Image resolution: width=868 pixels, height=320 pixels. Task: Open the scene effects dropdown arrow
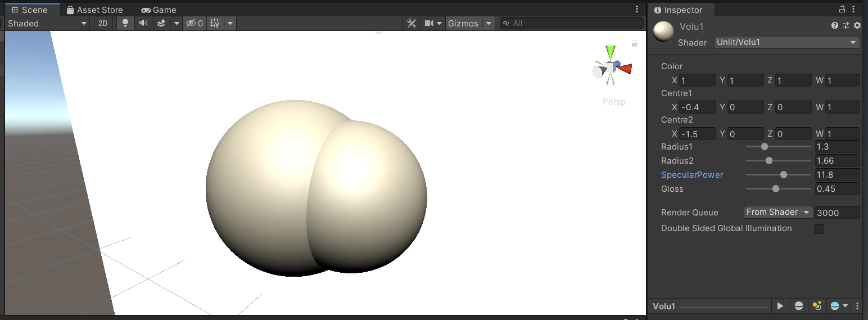click(x=176, y=24)
